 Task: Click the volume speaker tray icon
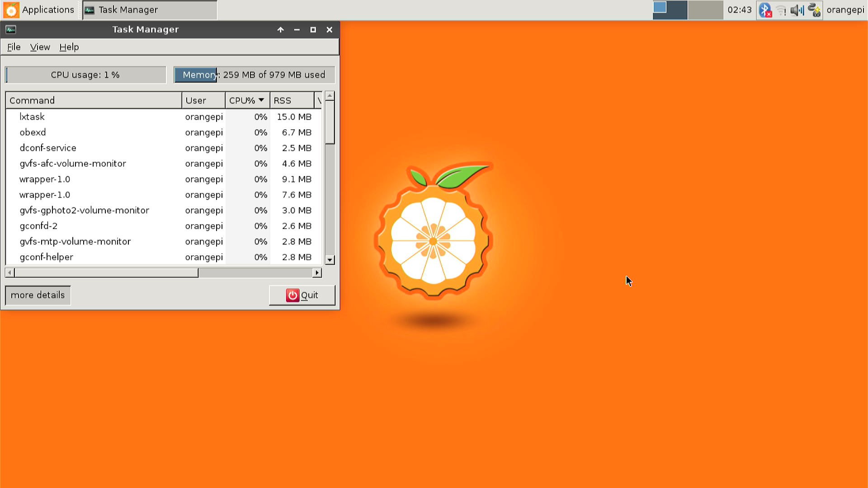click(797, 10)
